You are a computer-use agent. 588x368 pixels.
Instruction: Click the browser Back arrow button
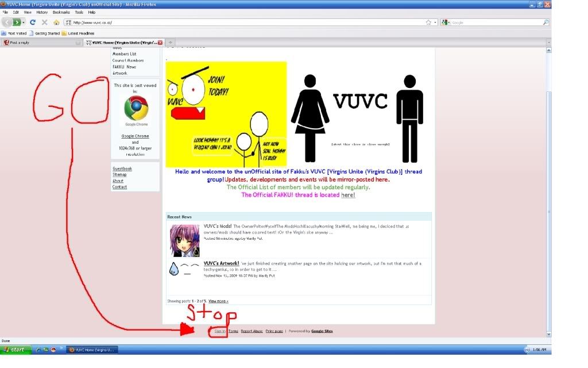click(x=7, y=22)
